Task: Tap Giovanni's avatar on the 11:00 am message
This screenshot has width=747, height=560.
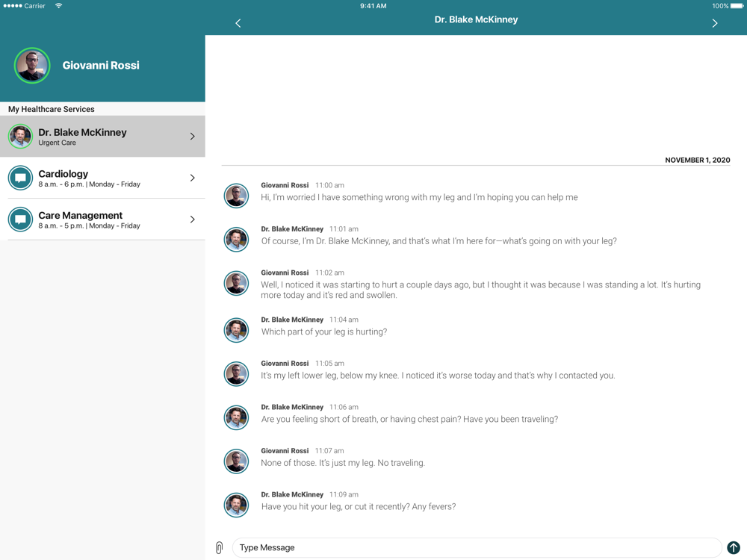Action: [236, 195]
